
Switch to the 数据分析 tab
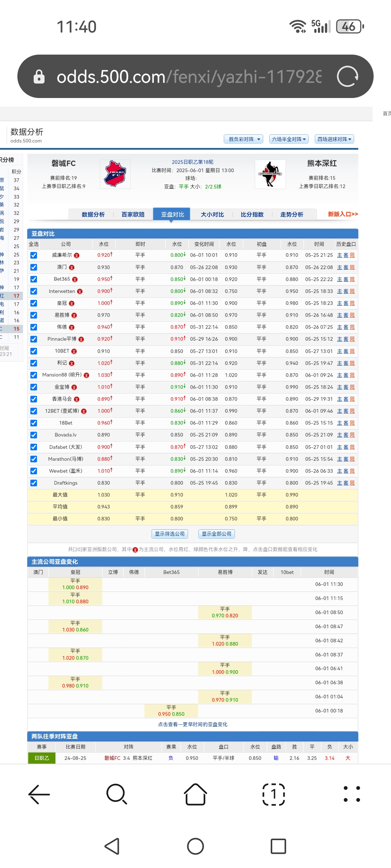click(93, 214)
